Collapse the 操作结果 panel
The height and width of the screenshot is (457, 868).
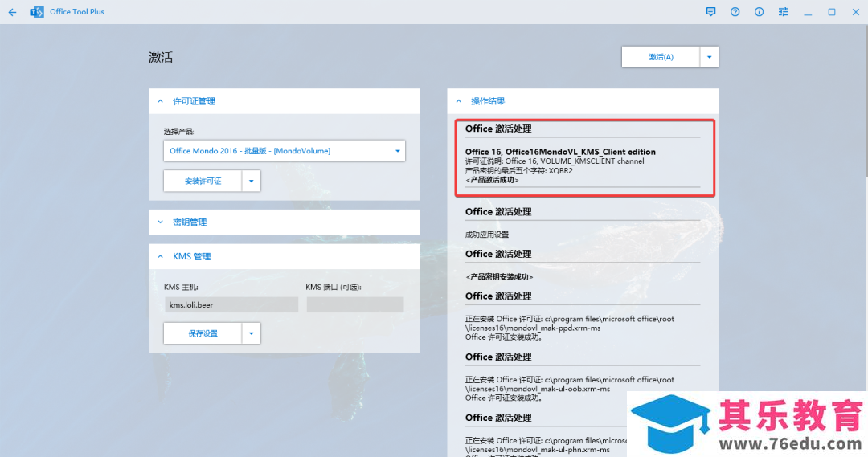pyautogui.click(x=583, y=101)
